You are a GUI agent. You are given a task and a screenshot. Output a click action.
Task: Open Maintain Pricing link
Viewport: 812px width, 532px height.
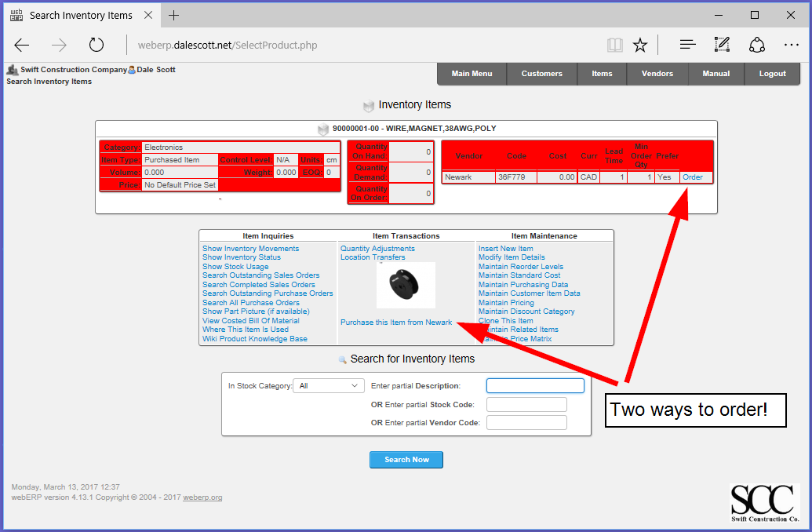[x=506, y=303]
